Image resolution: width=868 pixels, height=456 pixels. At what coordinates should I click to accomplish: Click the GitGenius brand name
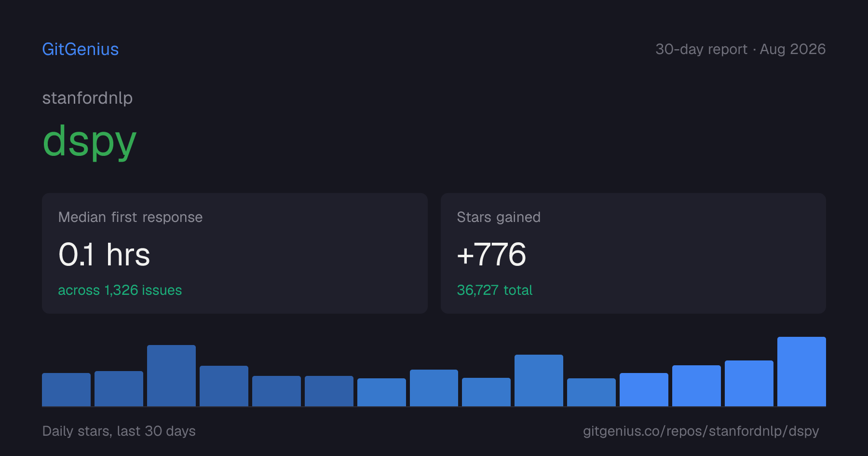tap(81, 49)
